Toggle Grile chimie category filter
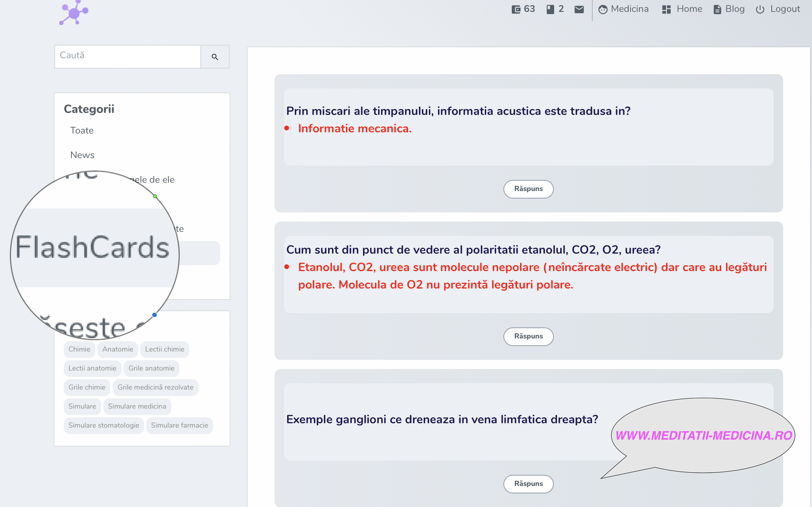This screenshot has width=812, height=507. coord(87,387)
